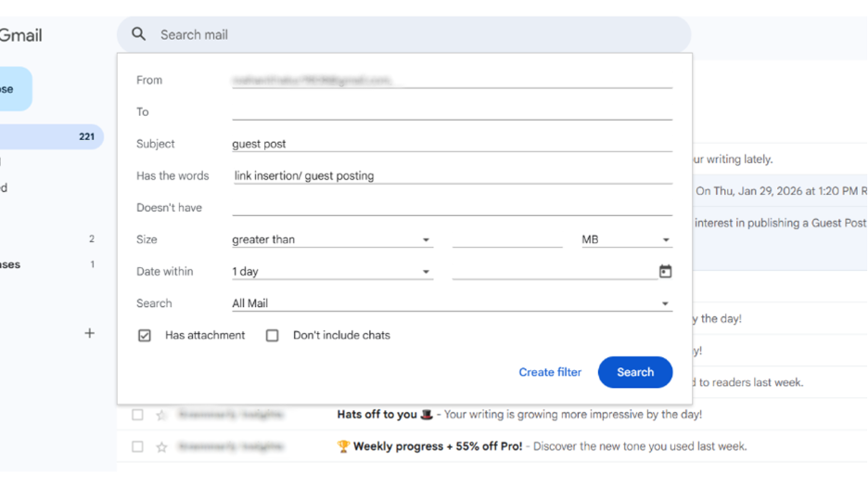The height and width of the screenshot is (488, 868).
Task: Open the Size greater than dropdown
Action: tap(331, 239)
